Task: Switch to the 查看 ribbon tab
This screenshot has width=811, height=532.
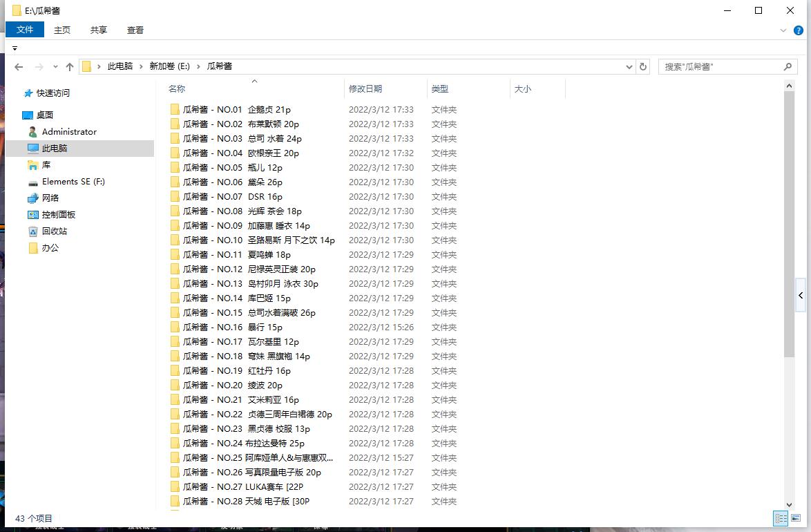Action: coord(135,30)
